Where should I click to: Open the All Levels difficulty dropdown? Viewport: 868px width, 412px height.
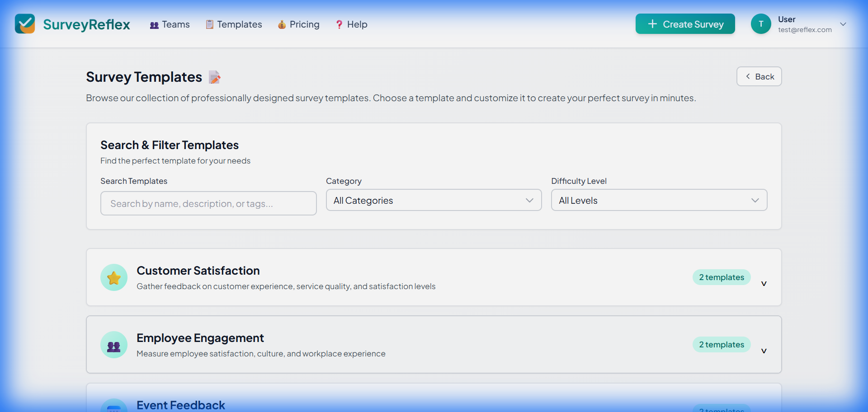[659, 200]
